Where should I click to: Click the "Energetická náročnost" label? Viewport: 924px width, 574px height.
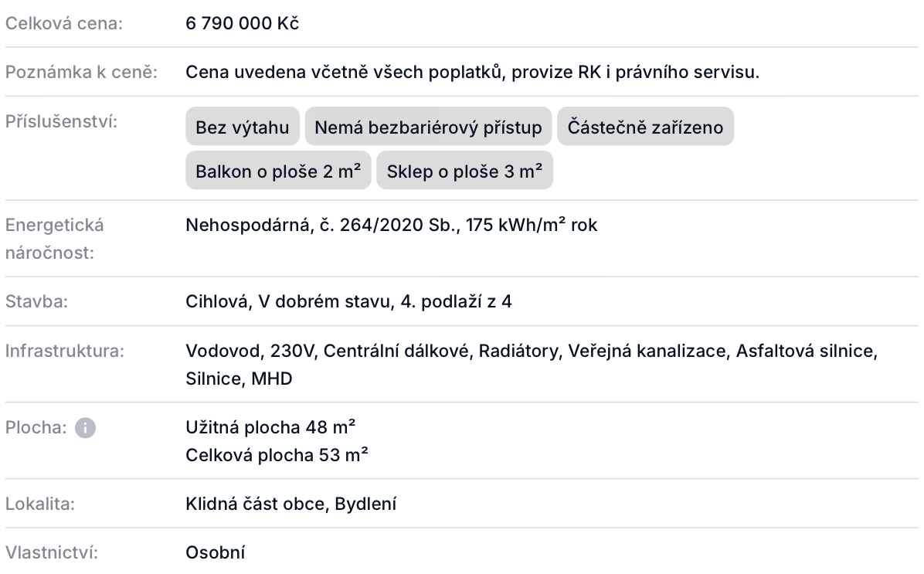(54, 238)
